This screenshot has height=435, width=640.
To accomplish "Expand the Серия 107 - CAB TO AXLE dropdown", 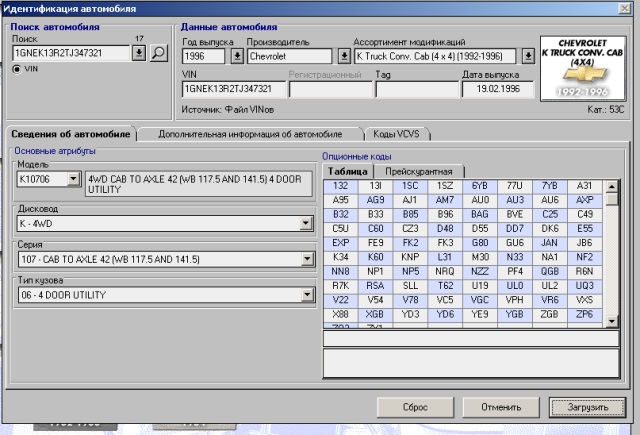I will 307,259.
